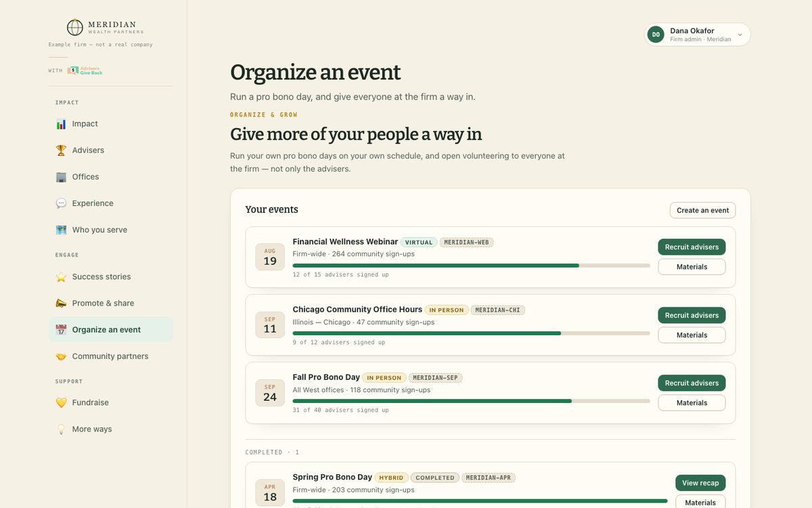Image resolution: width=812 pixels, height=508 pixels.
Task: Click the Create an event button
Action: 702,210
